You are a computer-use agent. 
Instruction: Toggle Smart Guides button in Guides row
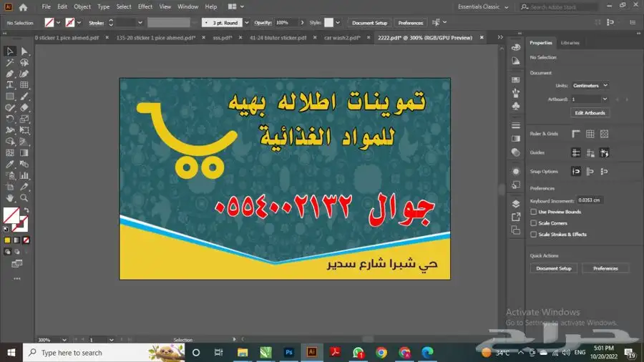point(604,152)
